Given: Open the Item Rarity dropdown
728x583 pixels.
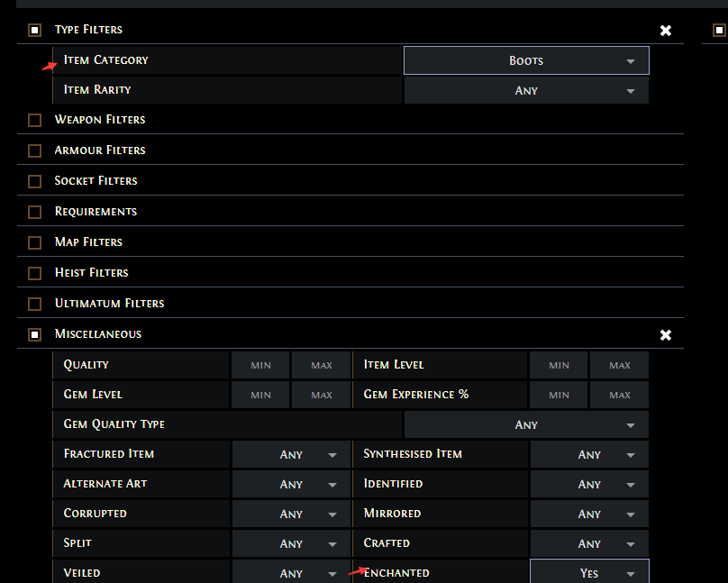Looking at the screenshot, I should [526, 90].
